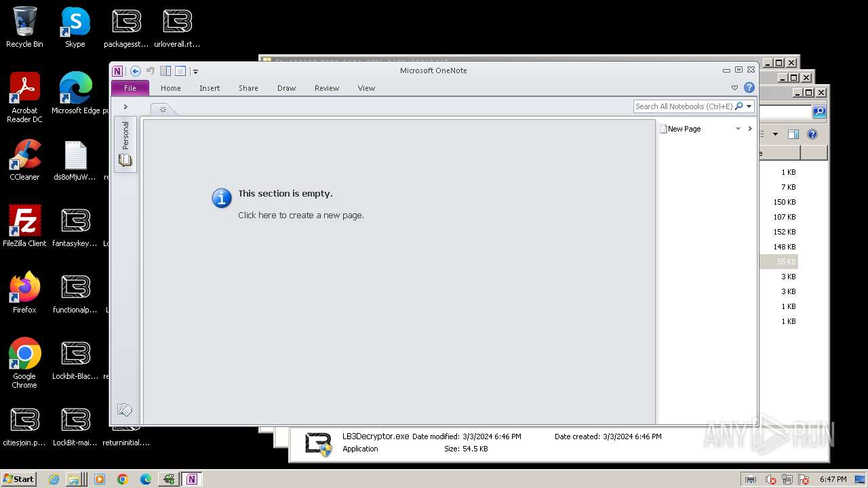This screenshot has width=868, height=488.
Task: Switch to the Insert ribbon tab
Action: [x=210, y=88]
